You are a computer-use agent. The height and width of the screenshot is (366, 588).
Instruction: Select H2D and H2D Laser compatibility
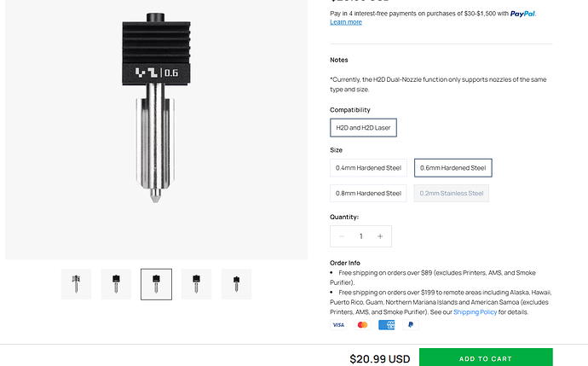[363, 128]
